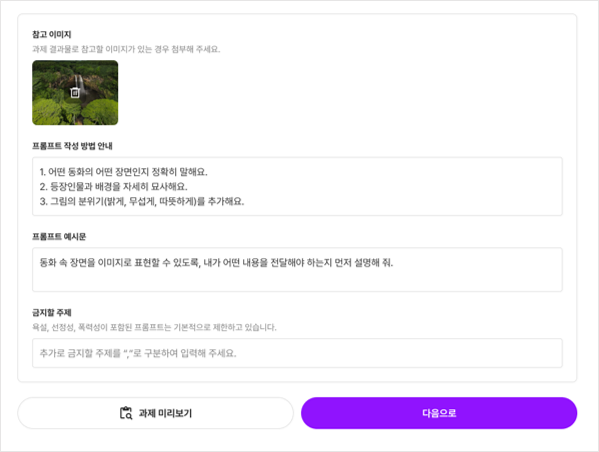Screen dimensions: 599x452
Task: Click line '3. 그림의 분위기...를 추가해요.'
Action: (142, 201)
